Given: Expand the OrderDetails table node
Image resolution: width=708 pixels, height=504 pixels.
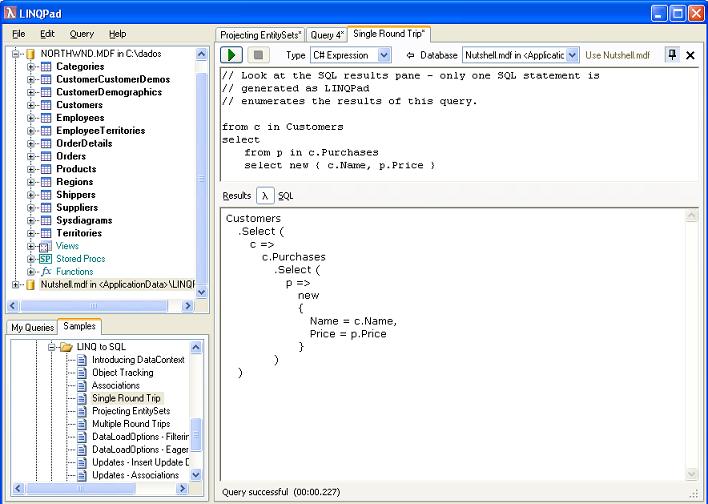Looking at the screenshot, I should pyautogui.click(x=31, y=144).
